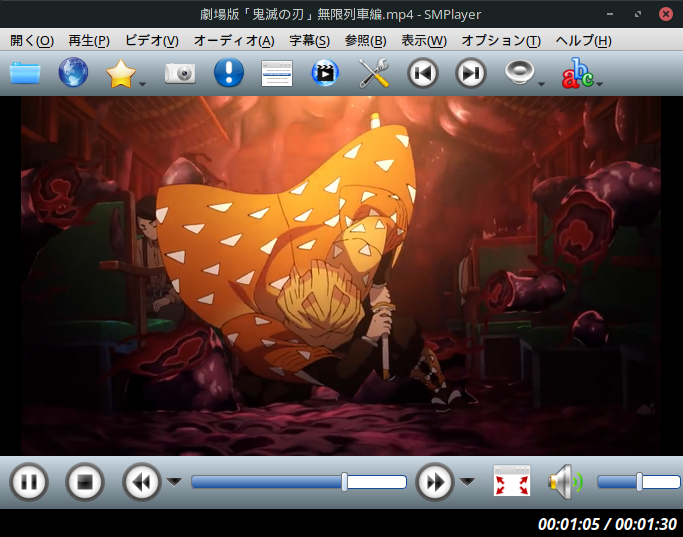
Task: Jump to the previous track
Action: 423,73
